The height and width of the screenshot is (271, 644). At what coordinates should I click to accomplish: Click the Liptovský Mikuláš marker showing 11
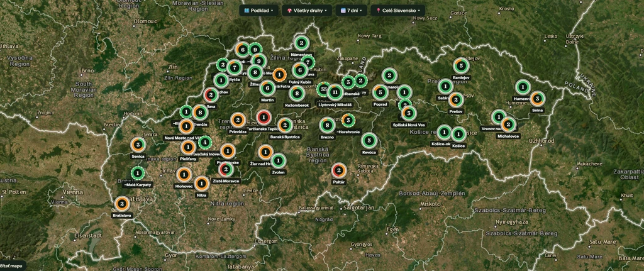coord(335,92)
